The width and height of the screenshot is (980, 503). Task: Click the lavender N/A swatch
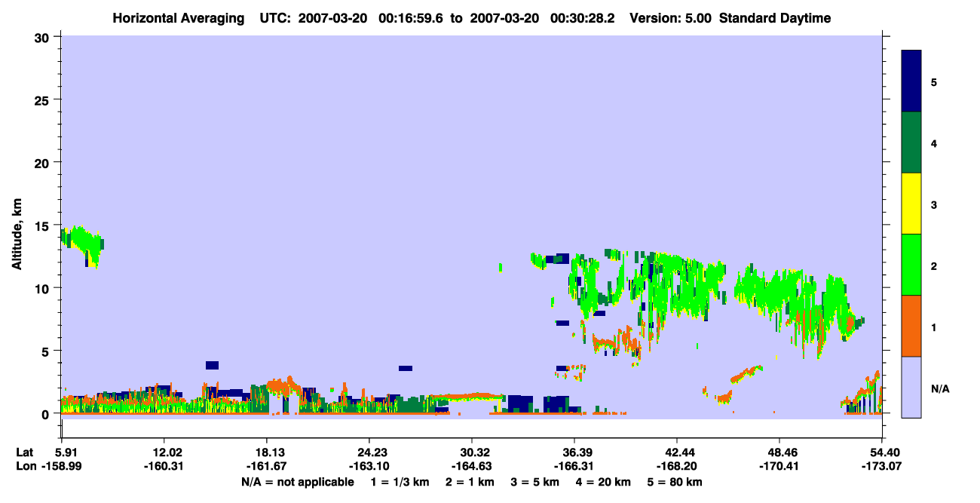(911, 387)
